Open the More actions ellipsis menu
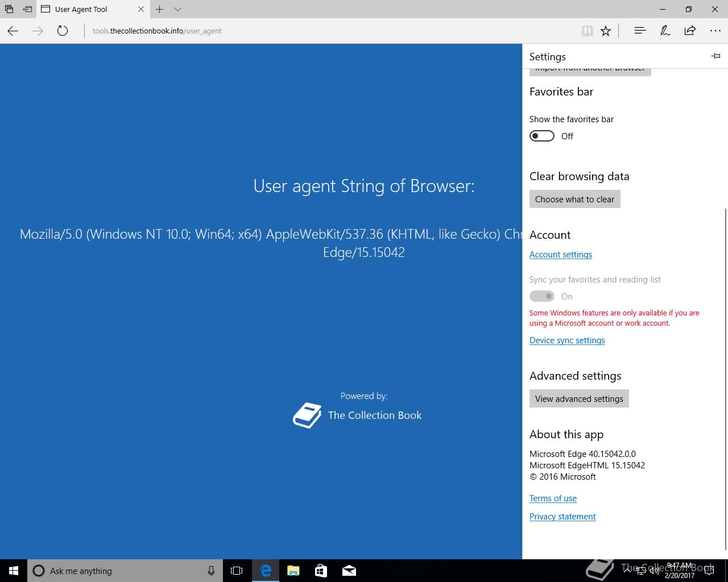This screenshot has height=582, width=728. (715, 31)
